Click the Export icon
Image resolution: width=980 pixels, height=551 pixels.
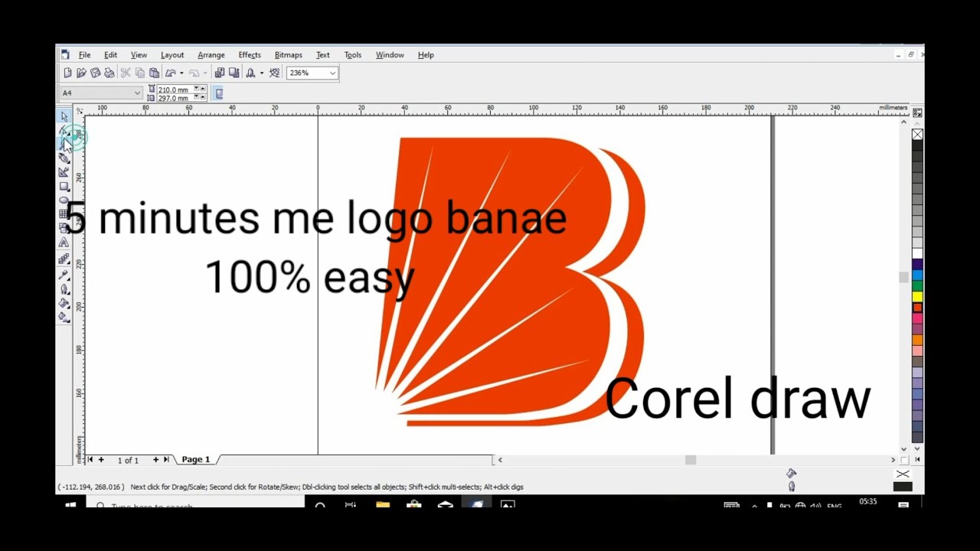click(x=234, y=73)
